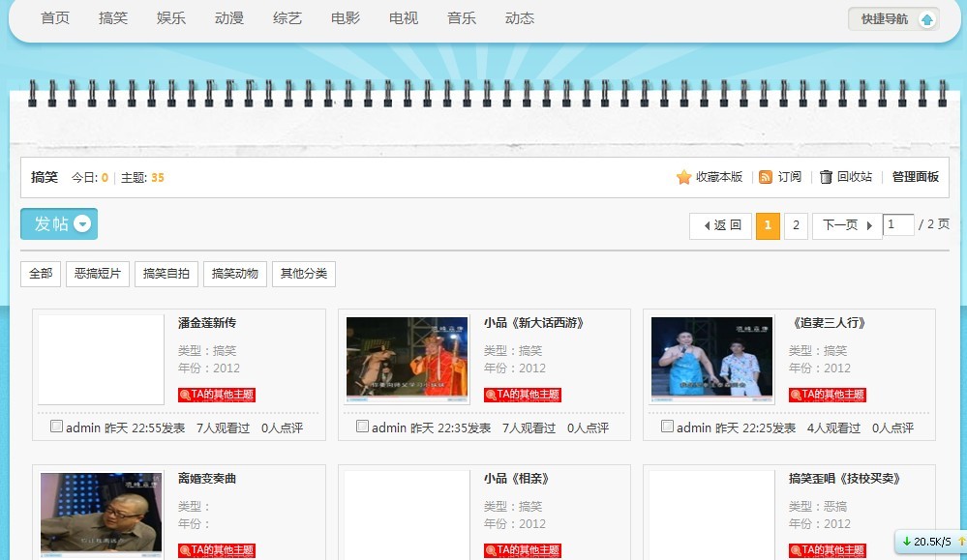Click admin author on 《追妻三人行》 post
This screenshot has height=560, width=967.
(x=694, y=427)
